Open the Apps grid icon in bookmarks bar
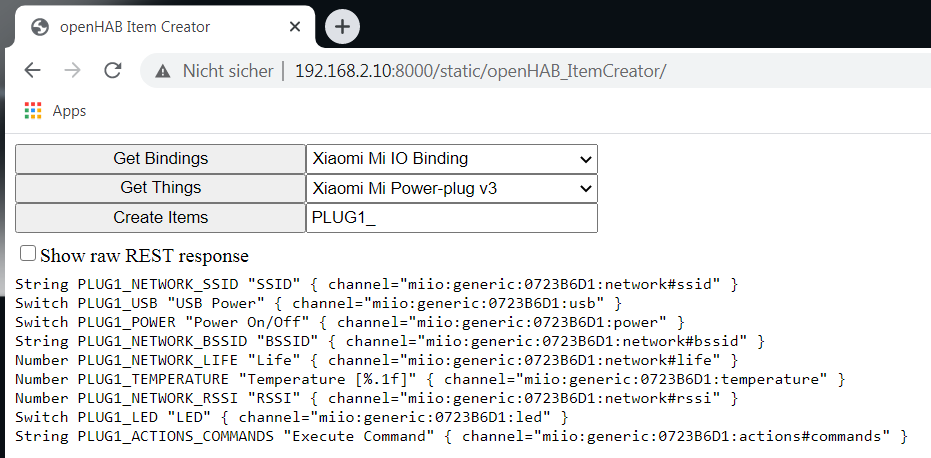 pyautogui.click(x=33, y=110)
